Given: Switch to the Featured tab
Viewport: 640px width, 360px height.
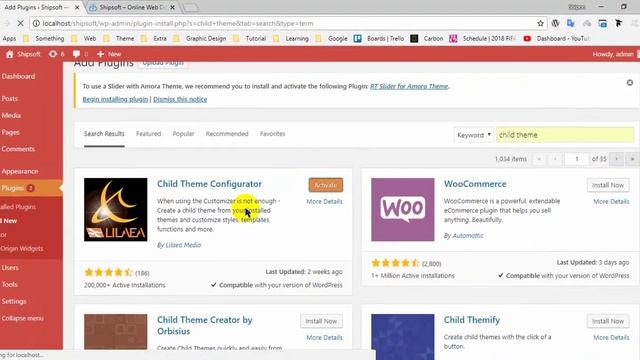Looking at the screenshot, I should click(149, 134).
